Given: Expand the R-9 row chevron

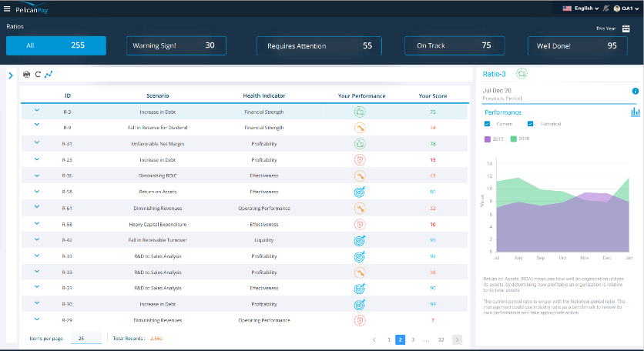Looking at the screenshot, I should tap(37, 125).
